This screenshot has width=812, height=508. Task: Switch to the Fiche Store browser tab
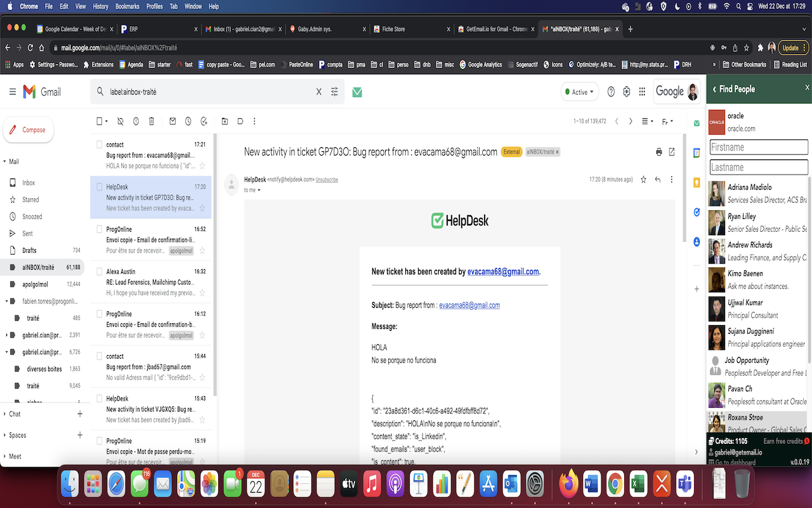(411, 29)
